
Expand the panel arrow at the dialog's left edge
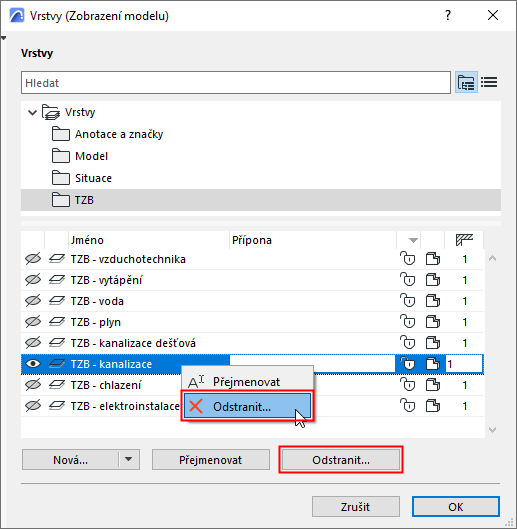(3, 38)
